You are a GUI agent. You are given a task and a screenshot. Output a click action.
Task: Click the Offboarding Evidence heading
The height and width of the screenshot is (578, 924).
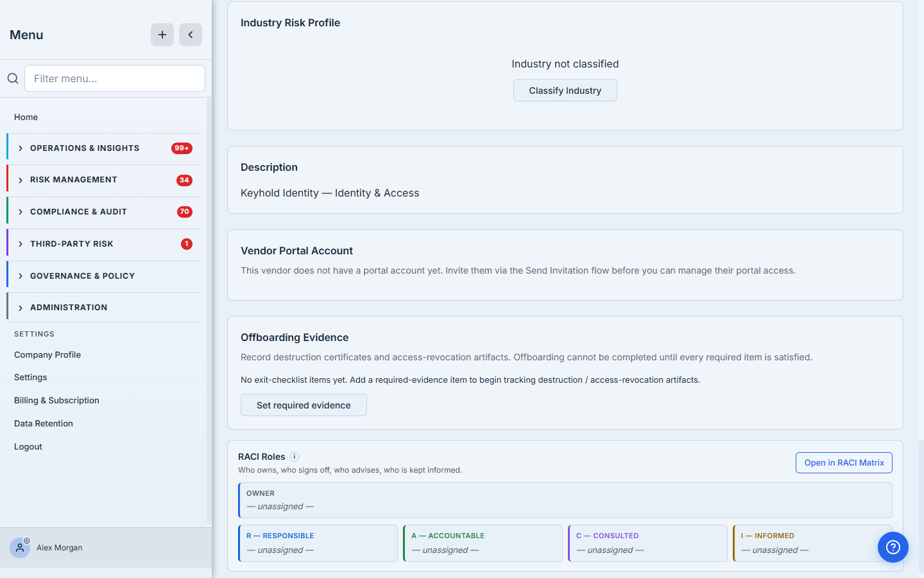tap(295, 337)
